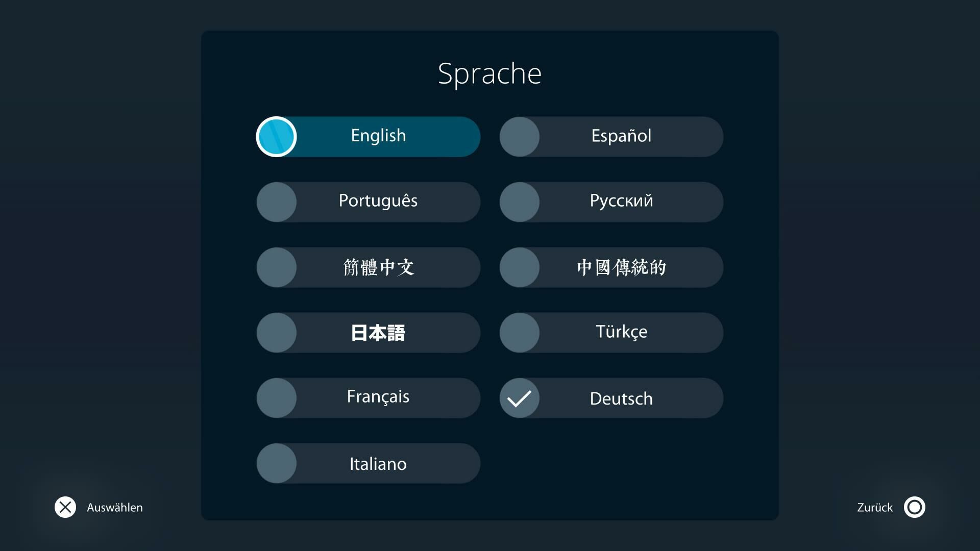Select the radio circle next to 日本語
This screenshot has height=551, width=980.
tap(277, 333)
